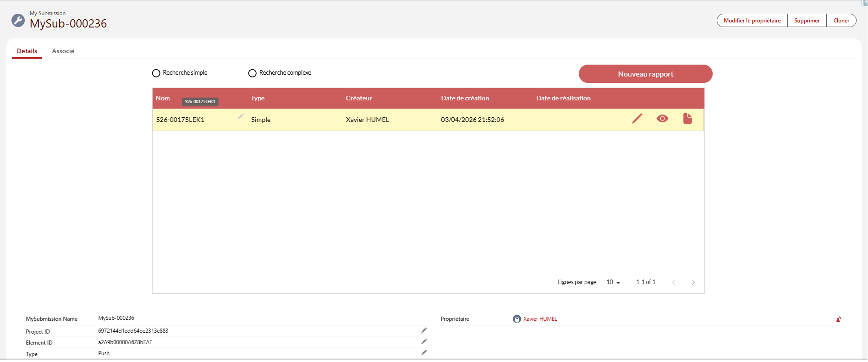
Task: Click the change owner icon beside Propriétaire
Action: click(839, 319)
